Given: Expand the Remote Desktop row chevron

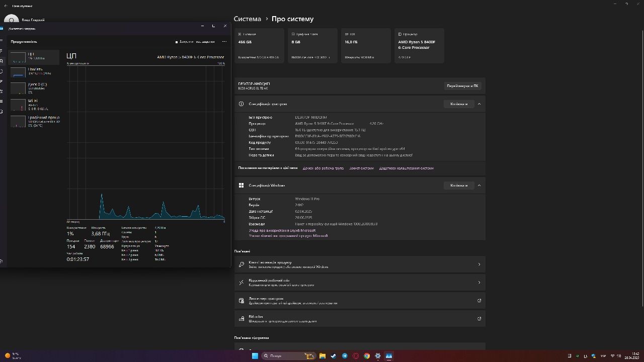Looking at the screenshot, I should coord(479,283).
